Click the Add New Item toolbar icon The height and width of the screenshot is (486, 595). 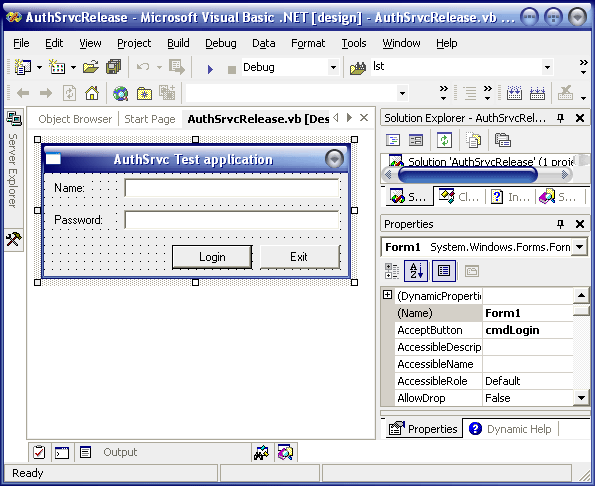click(x=57, y=67)
